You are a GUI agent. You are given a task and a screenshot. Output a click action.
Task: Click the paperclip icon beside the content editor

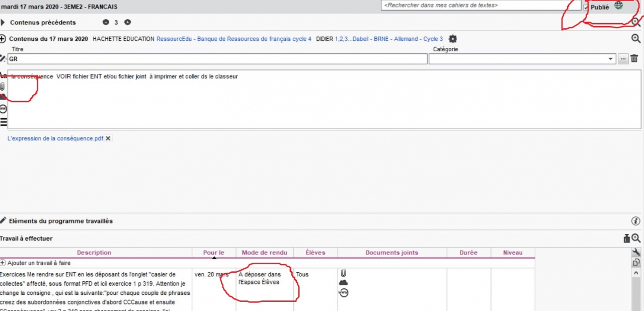(3, 86)
